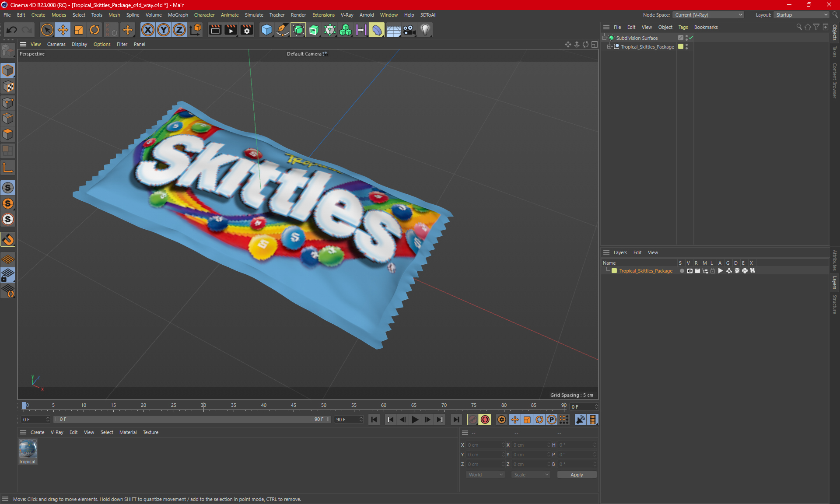Viewport: 840px width, 504px height.
Task: Switch to Edges mode
Action: [x=8, y=119]
